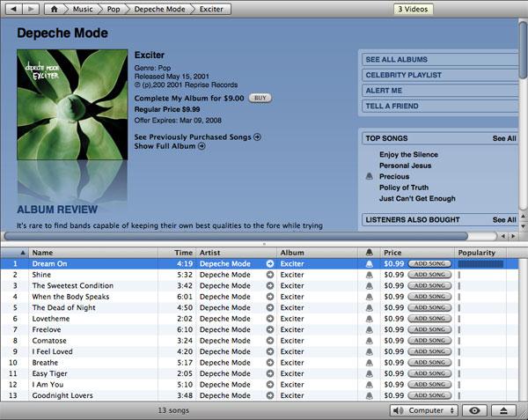Screen dimensions: 528x420
Task: Open SEE ALL ALBUMS link
Action: [x=440, y=60]
